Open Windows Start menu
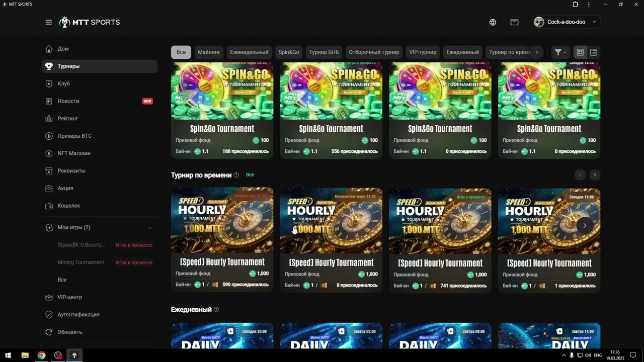The height and width of the screenshot is (362, 644). [x=8, y=355]
